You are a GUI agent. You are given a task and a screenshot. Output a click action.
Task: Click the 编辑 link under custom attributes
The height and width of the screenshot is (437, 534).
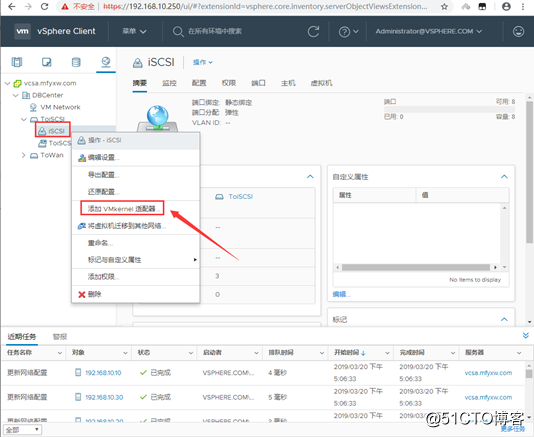[342, 294]
